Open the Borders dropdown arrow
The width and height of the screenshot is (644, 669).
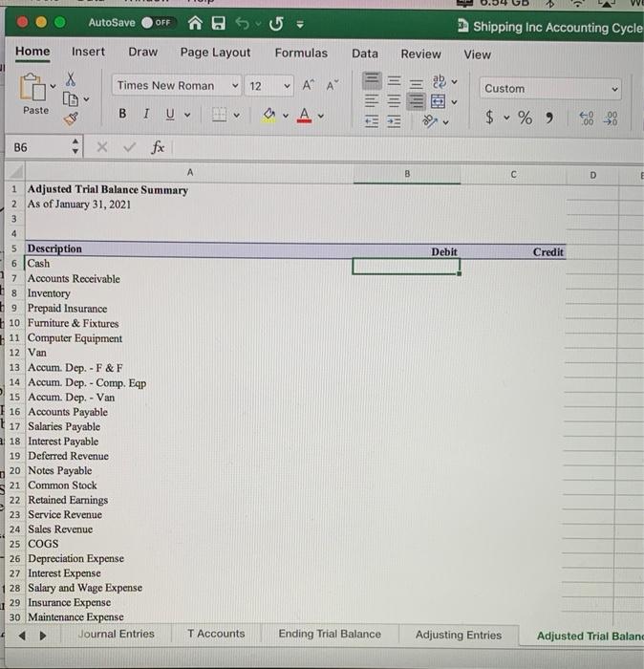tap(236, 116)
